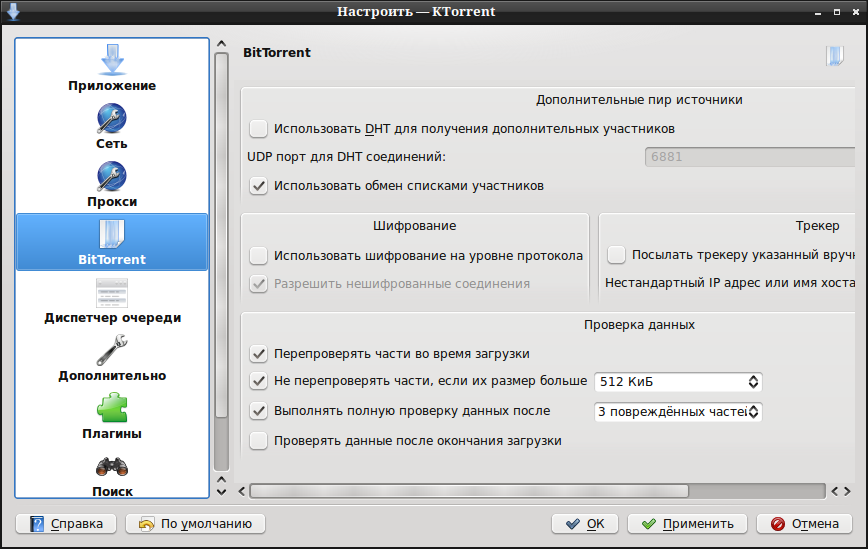The image size is (868, 549).
Task: Click the Отмена cancel button
Action: click(804, 524)
